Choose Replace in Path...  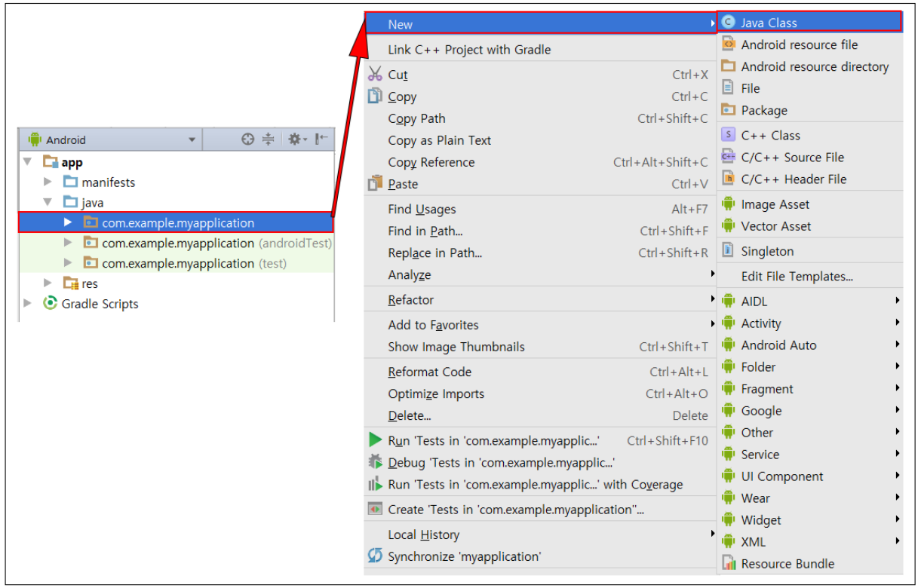[x=540, y=253]
